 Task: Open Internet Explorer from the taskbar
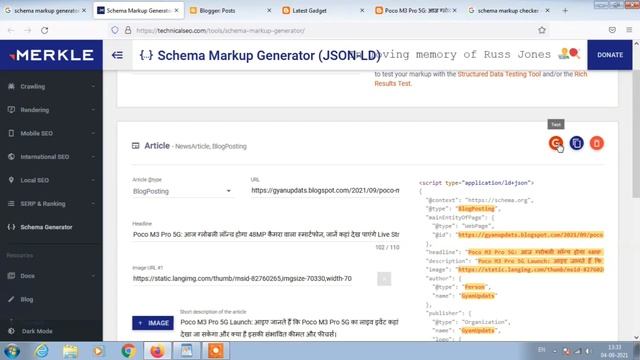(x=42, y=351)
